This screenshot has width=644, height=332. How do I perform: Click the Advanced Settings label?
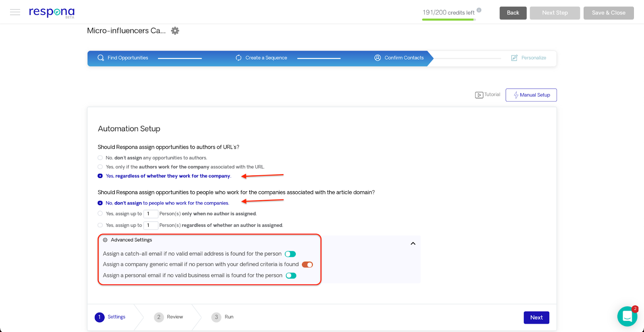pyautogui.click(x=131, y=240)
